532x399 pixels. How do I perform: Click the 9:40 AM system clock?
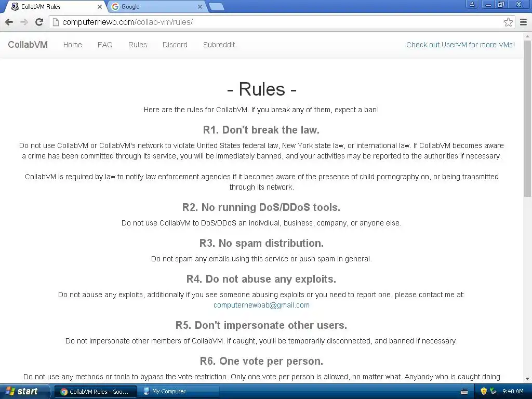point(513,391)
